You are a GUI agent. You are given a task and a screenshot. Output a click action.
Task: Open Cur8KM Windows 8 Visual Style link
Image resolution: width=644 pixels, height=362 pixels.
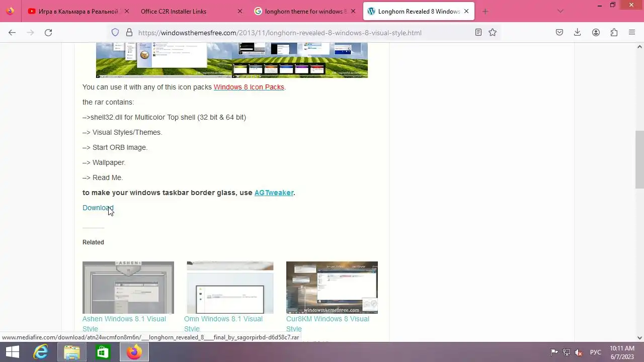pos(328,324)
